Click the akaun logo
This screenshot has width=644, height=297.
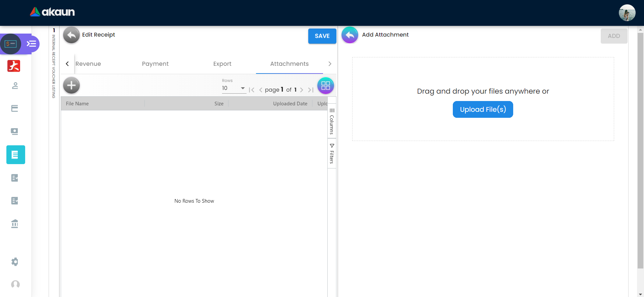[52, 12]
